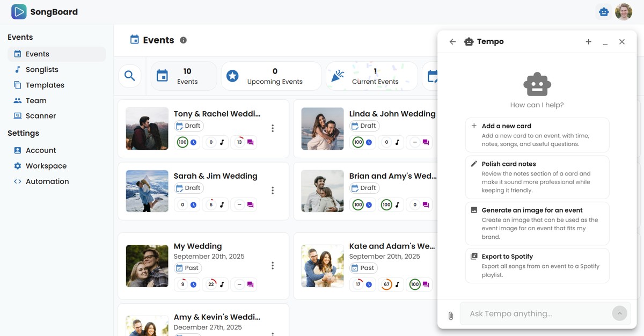The height and width of the screenshot is (336, 644).
Task: Click the paperclip attachment icon in Tempo chat
Action: coord(451,316)
